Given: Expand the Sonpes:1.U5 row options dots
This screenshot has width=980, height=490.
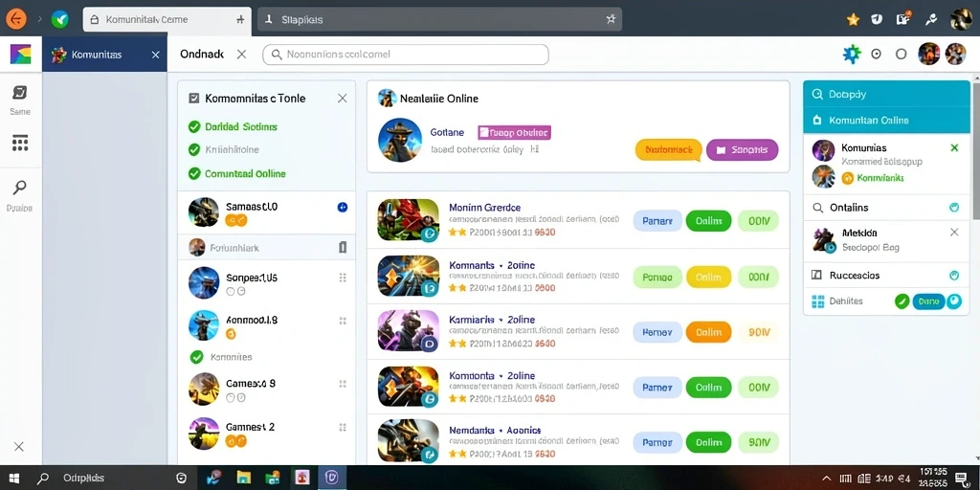Looking at the screenshot, I should (343, 278).
